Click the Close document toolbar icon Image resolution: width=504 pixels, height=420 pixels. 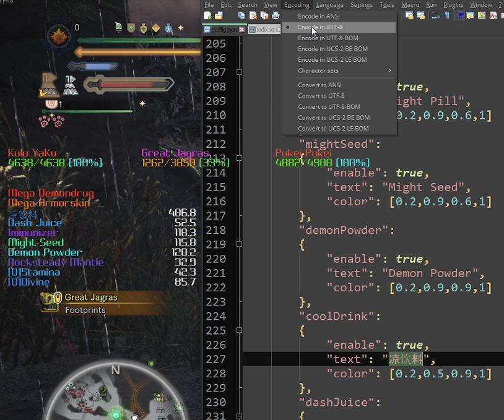(253, 15)
